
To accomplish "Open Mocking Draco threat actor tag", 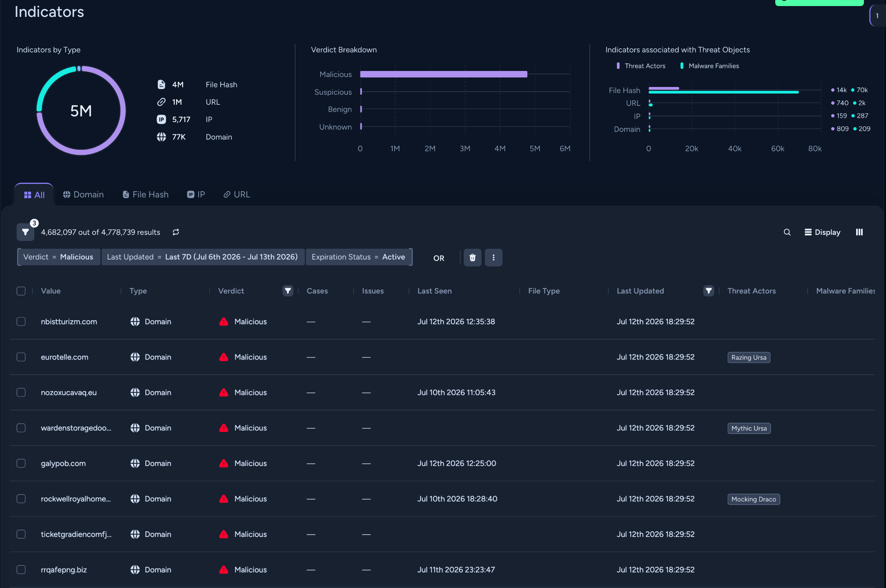I will coord(754,499).
